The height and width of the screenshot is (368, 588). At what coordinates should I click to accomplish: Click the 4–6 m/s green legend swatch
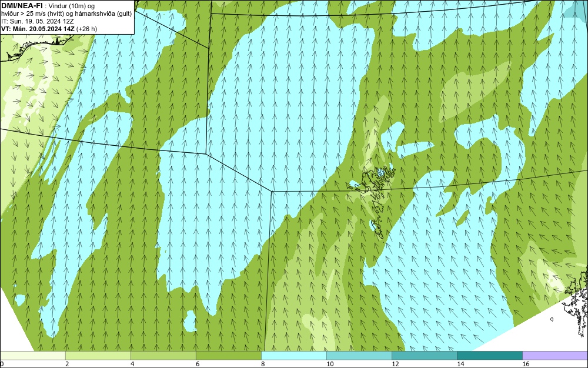[x=163, y=356]
